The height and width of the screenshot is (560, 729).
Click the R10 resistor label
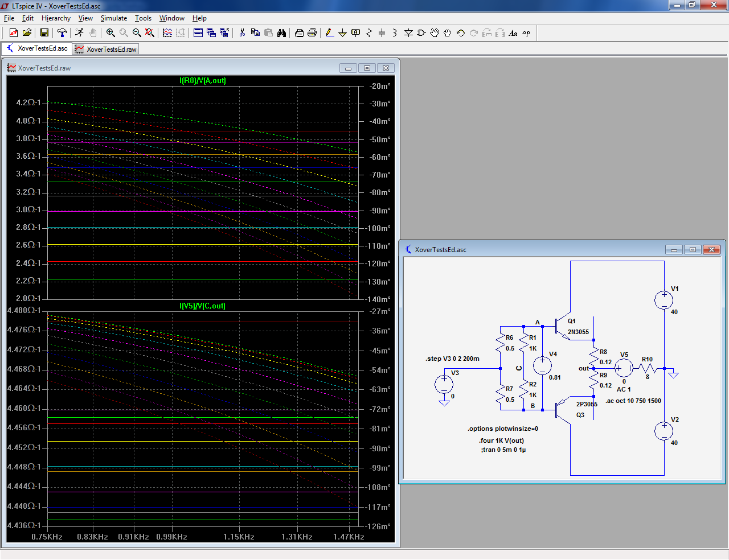[647, 359]
